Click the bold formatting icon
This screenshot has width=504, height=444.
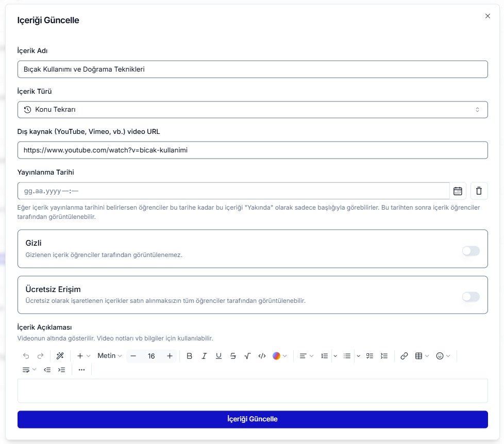[189, 356]
